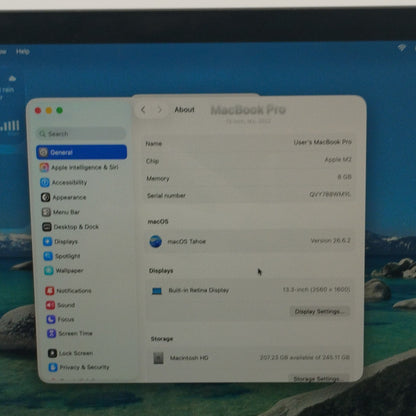
Task: Select General in the settings sidebar
Action: (81, 152)
